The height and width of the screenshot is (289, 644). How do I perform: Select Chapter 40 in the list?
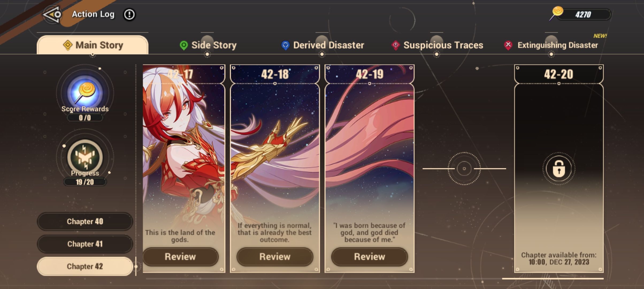pyautogui.click(x=85, y=222)
